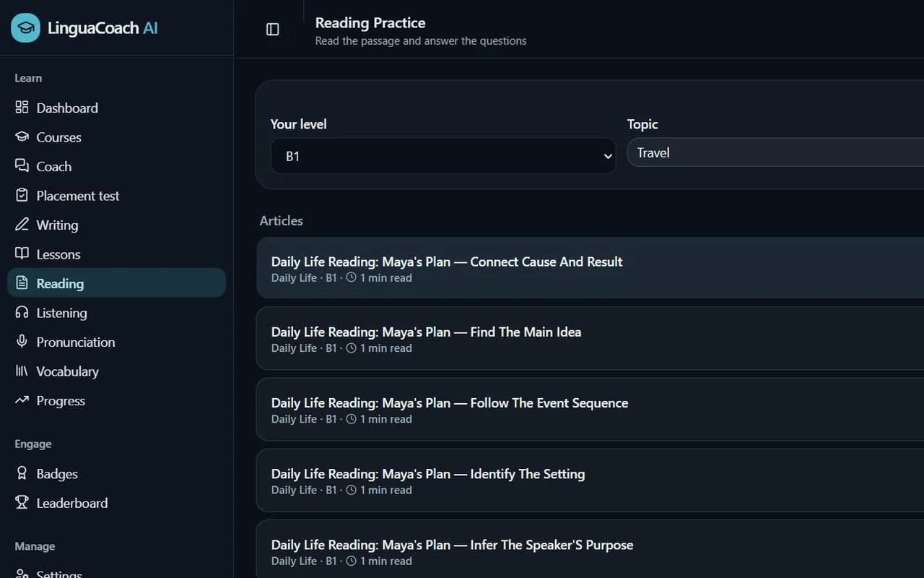Click the Progress trending arrow icon

tap(22, 400)
